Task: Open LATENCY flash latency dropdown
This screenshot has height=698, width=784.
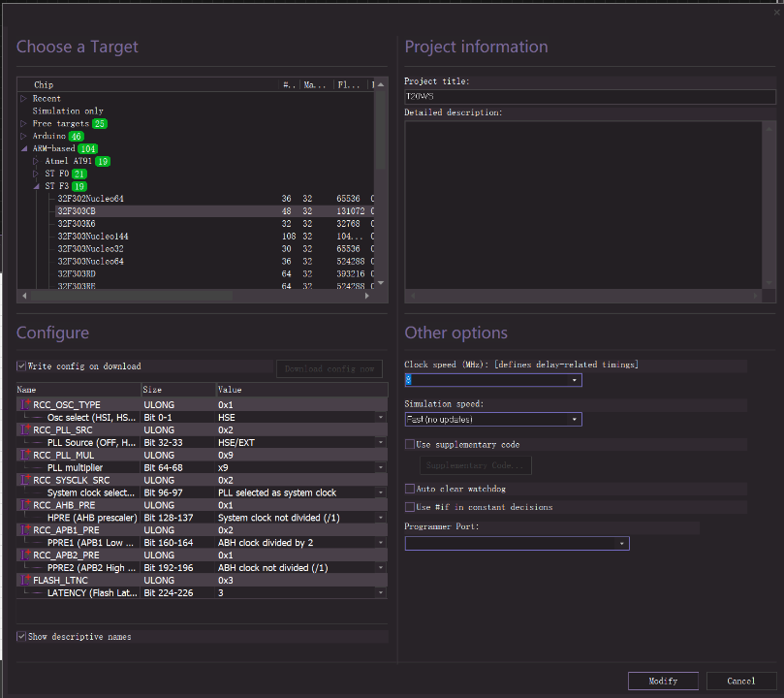Action: coord(381,592)
